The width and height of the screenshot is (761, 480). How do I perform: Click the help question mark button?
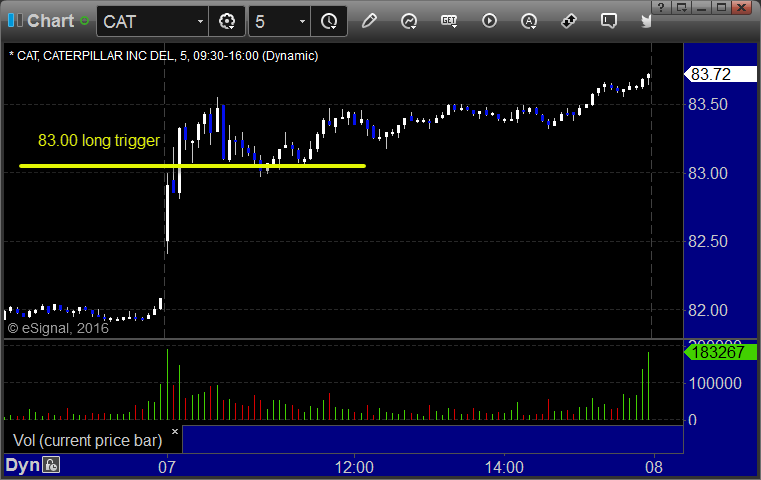[661, 7]
